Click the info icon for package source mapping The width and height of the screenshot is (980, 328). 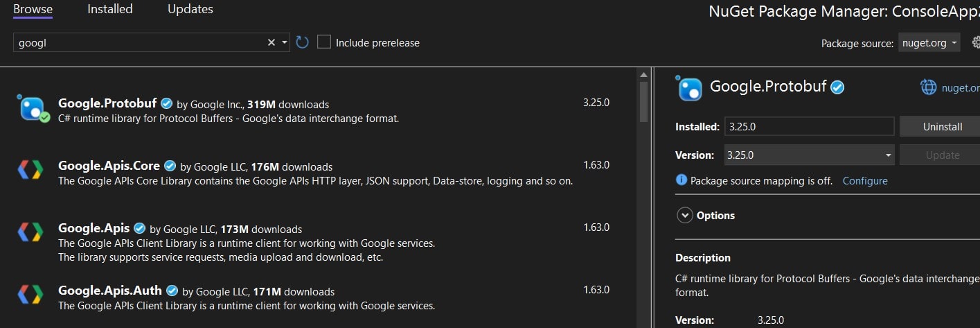(681, 180)
